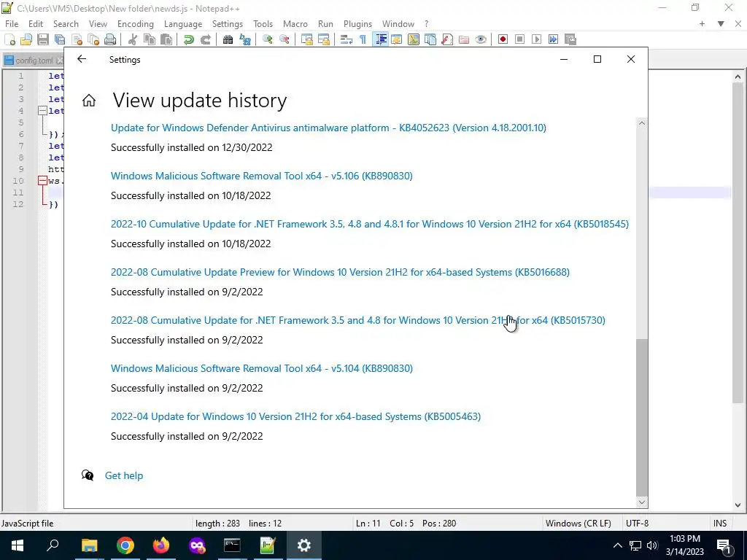Start macro recording with red record icon
The image size is (747, 560).
[x=503, y=39]
